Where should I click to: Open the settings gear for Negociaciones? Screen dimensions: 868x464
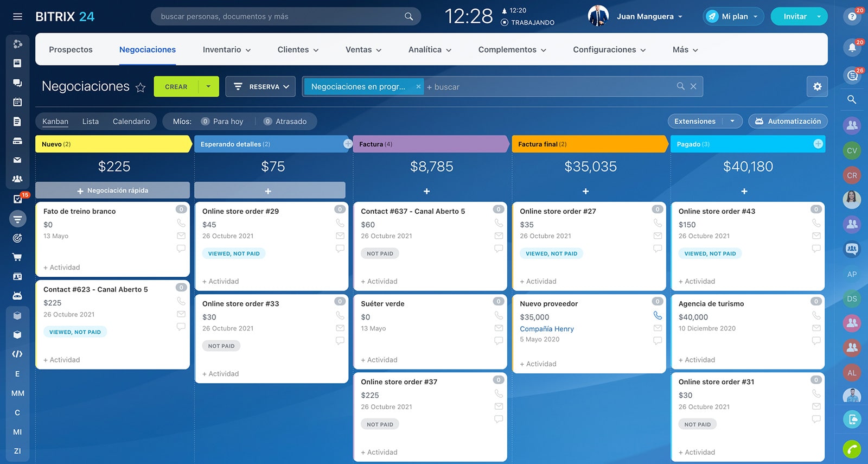[817, 86]
